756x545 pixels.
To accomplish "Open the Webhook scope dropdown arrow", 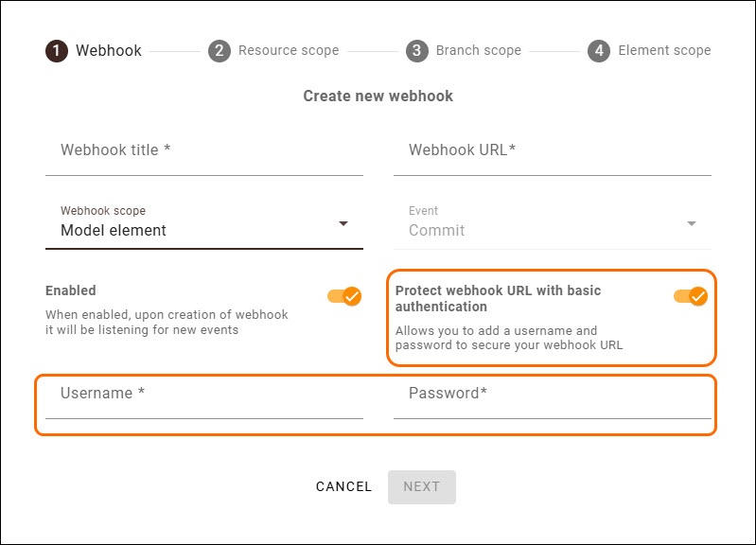I will coord(343,223).
